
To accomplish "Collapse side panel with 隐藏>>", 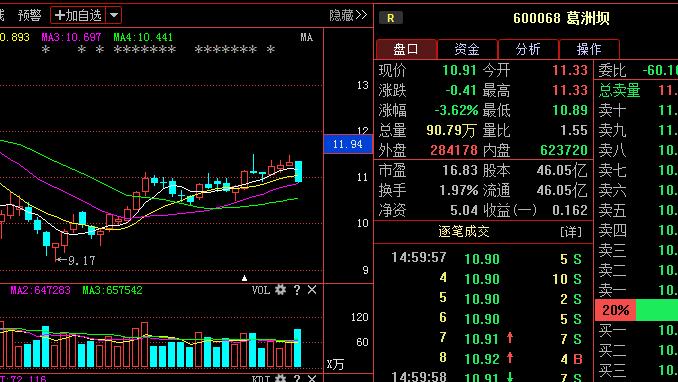I will [x=348, y=16].
